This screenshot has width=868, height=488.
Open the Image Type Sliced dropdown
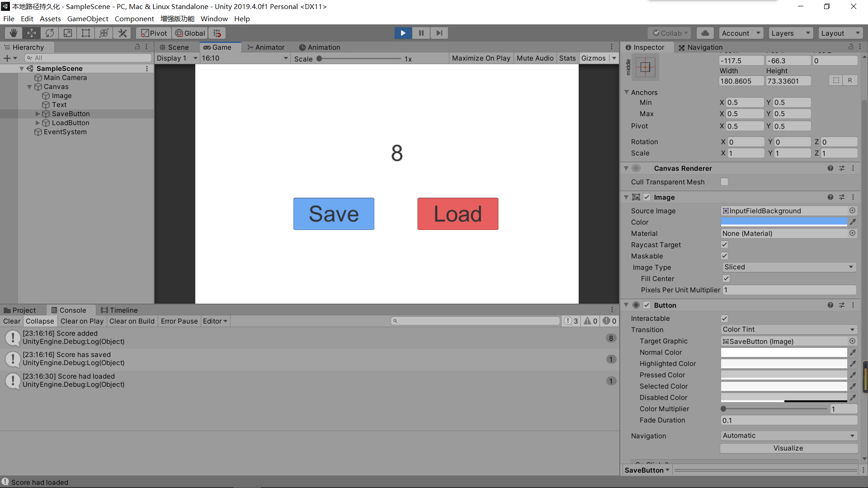click(788, 267)
